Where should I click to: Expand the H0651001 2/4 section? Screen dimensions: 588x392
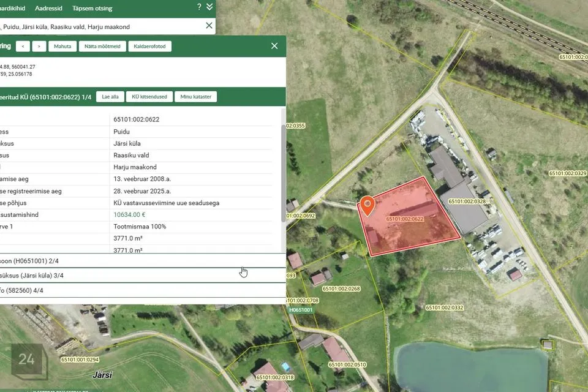[141, 261]
